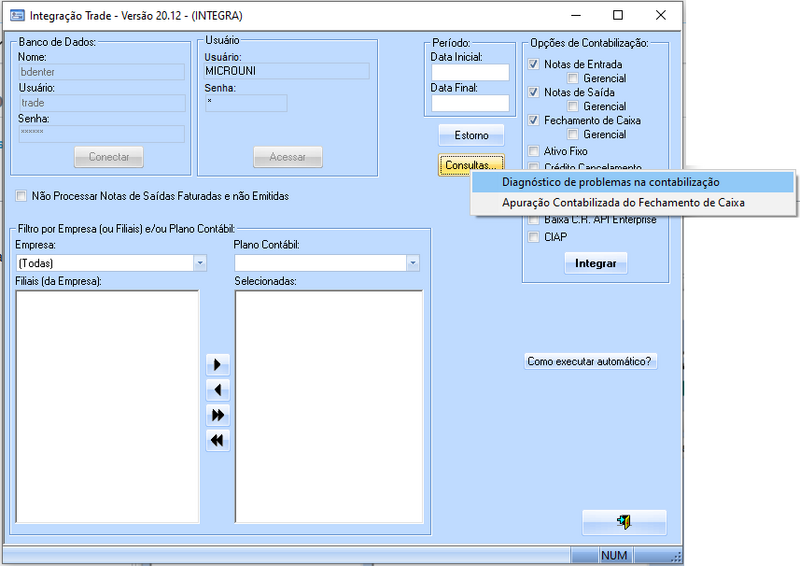Open the Empresa dropdown
The image size is (800, 566).
tap(200, 263)
